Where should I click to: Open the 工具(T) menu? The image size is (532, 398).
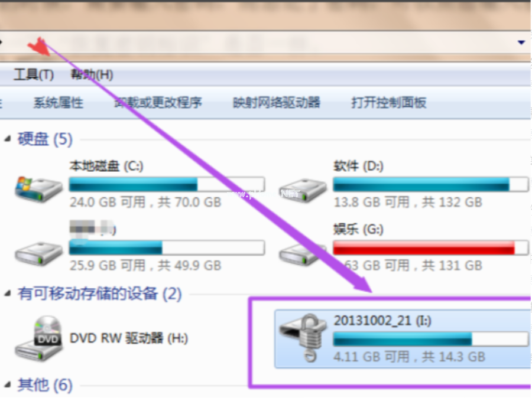pos(34,74)
